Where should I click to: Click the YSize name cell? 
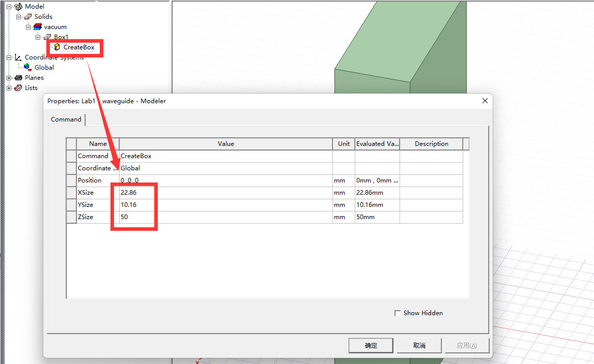tap(98, 205)
